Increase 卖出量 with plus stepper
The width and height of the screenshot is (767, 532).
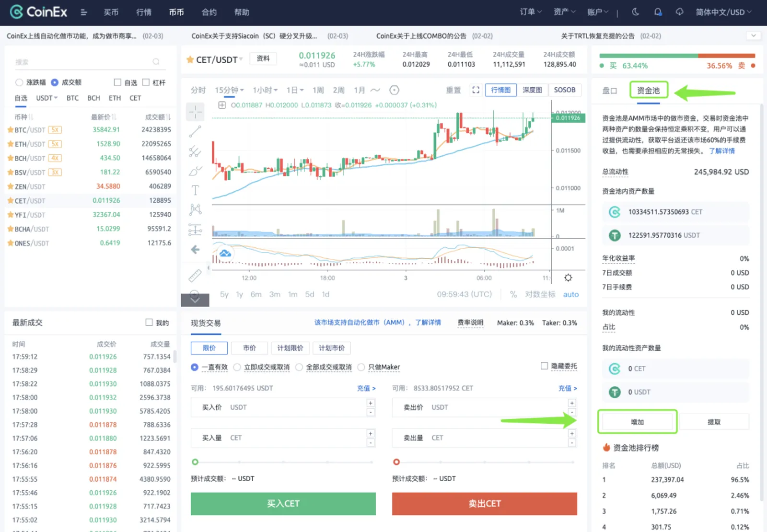click(572, 433)
